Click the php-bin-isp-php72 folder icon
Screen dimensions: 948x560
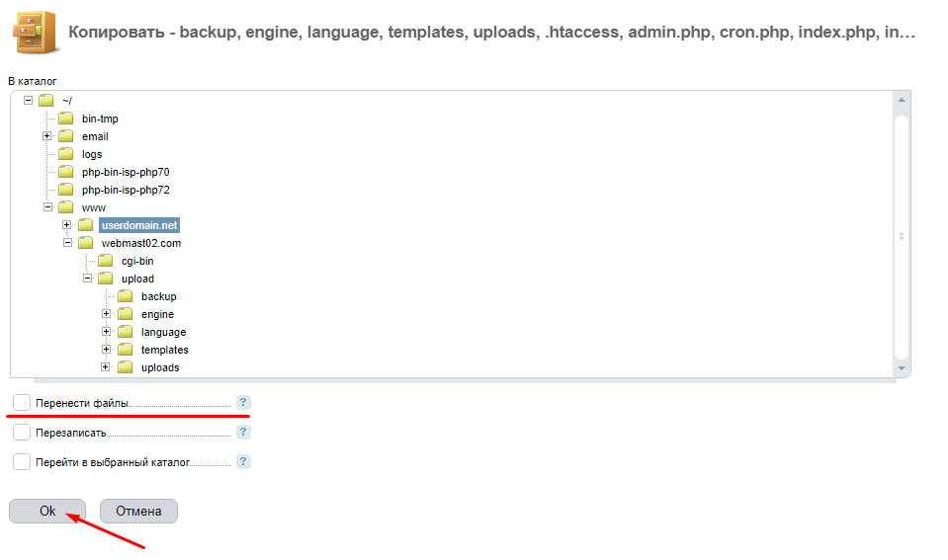click(66, 190)
